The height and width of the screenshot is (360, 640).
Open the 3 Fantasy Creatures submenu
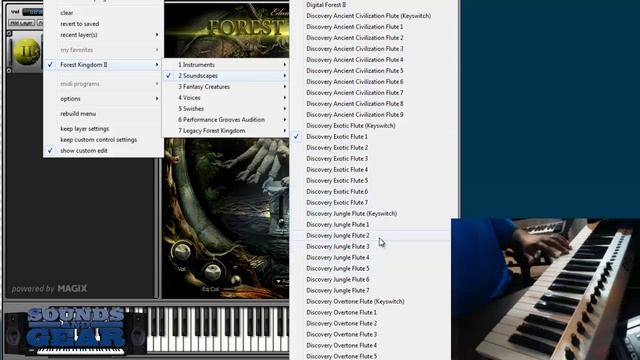226,87
